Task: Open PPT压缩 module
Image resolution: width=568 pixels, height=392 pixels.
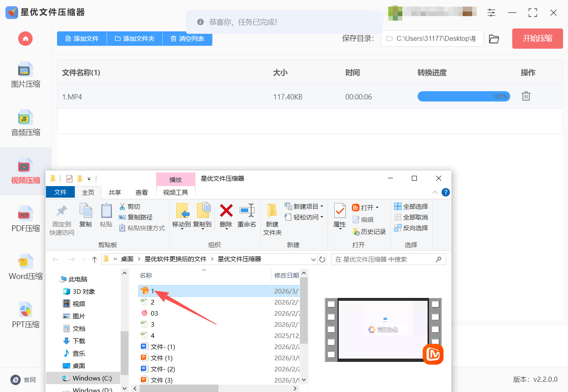Action: 26,316
